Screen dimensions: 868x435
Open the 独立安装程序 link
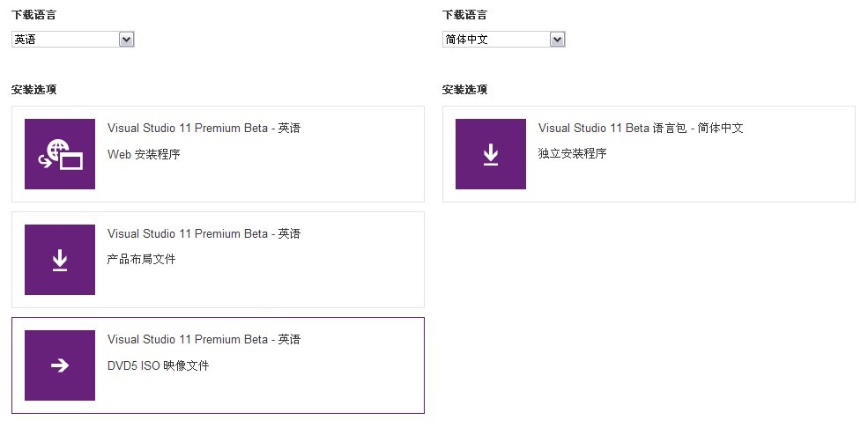click(x=573, y=154)
